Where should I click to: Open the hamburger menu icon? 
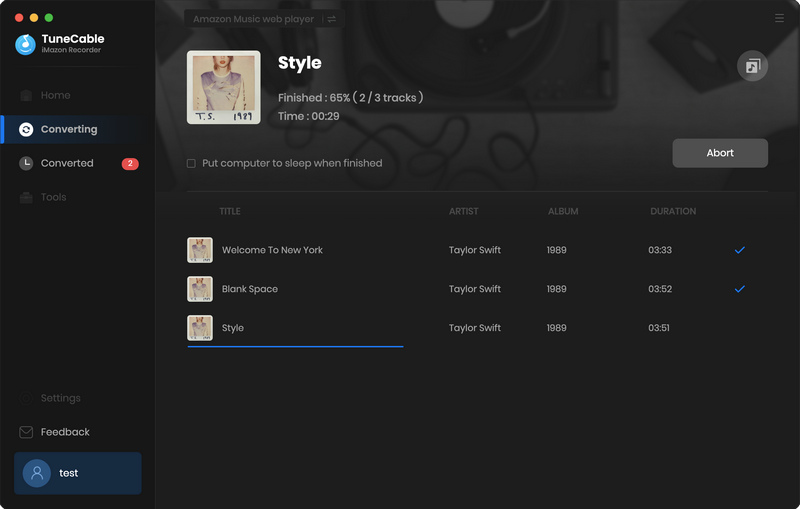tap(779, 18)
